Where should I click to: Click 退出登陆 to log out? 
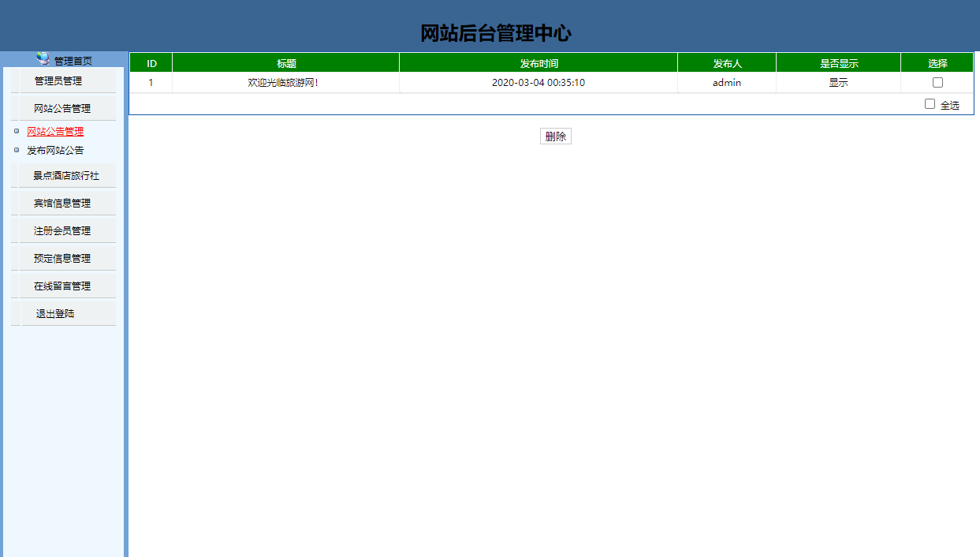click(63, 312)
